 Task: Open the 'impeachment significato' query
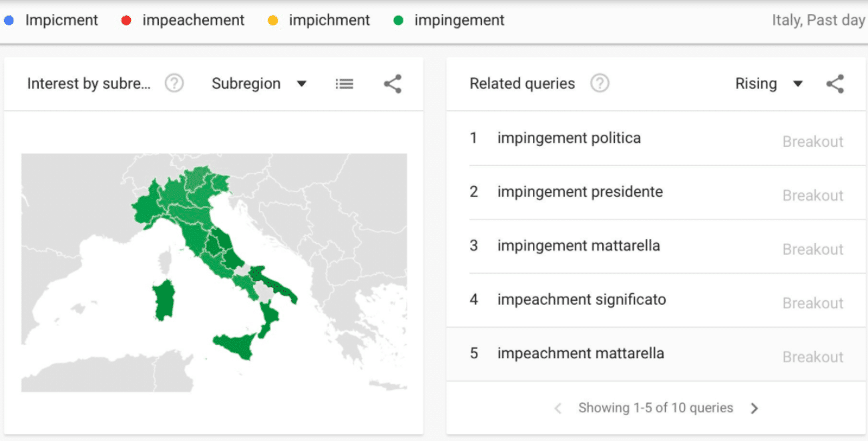(582, 300)
